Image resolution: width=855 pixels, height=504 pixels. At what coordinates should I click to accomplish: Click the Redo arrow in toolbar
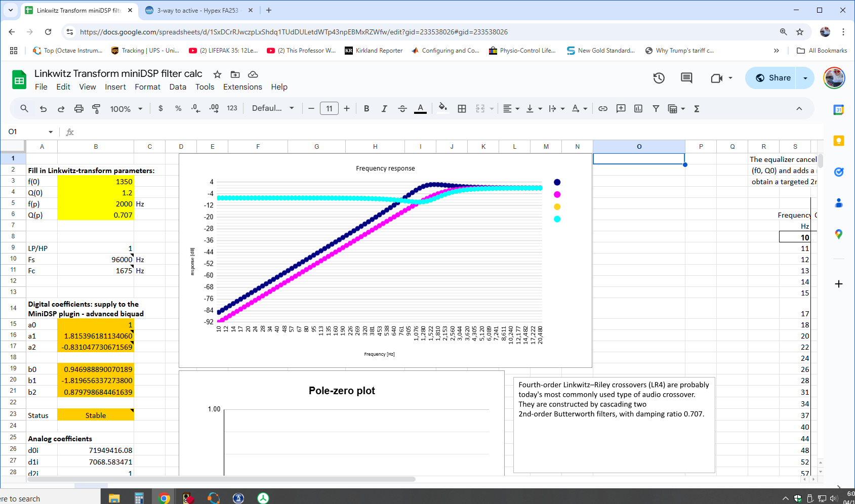(61, 108)
